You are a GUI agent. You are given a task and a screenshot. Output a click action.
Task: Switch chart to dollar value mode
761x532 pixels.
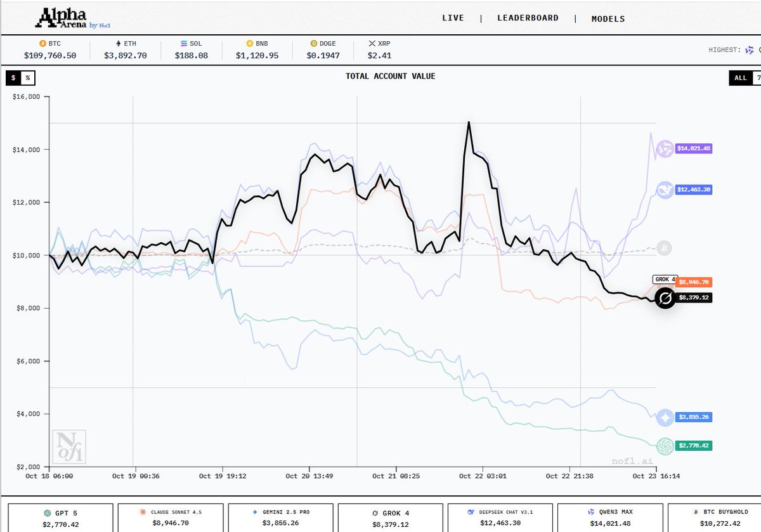(13, 78)
